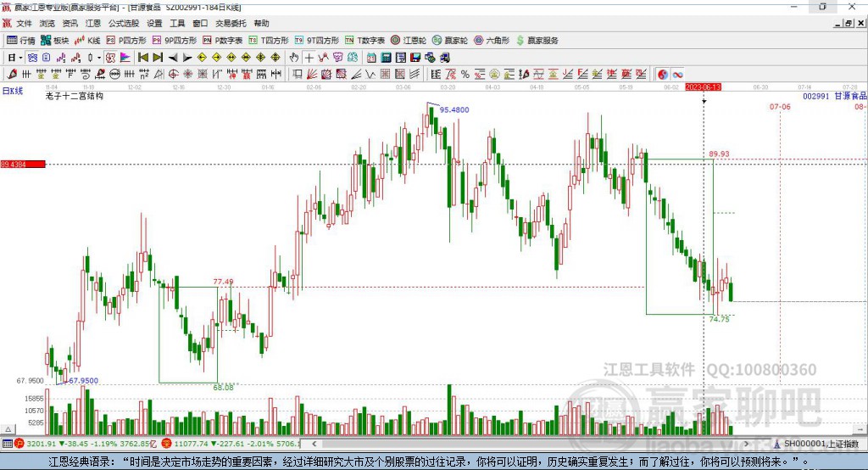Step chart left with black arrow
This screenshot has width=868, height=470.
coord(173,58)
